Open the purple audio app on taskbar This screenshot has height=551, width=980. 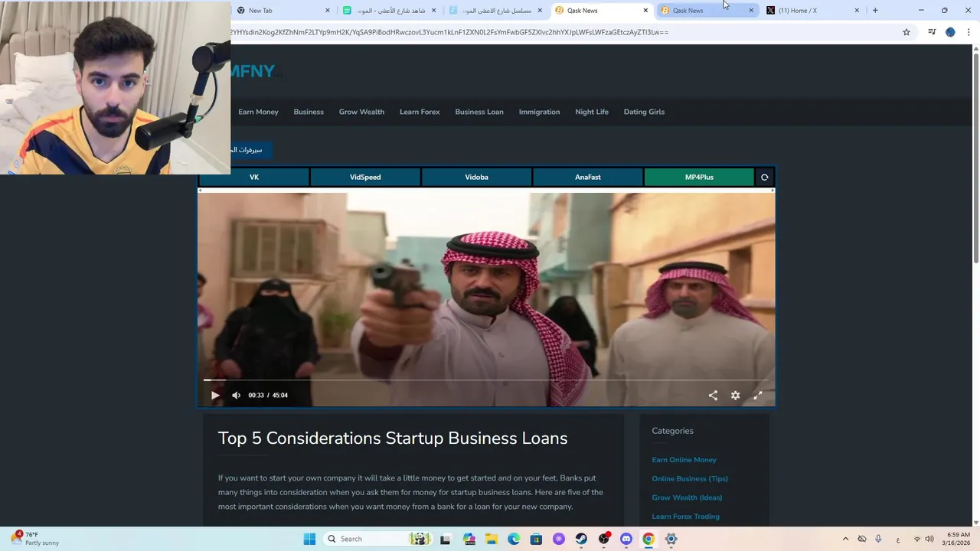[559, 539]
